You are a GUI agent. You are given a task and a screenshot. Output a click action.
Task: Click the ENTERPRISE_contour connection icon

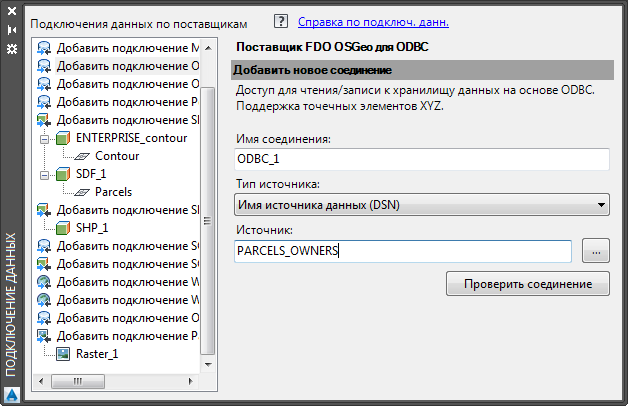64,138
